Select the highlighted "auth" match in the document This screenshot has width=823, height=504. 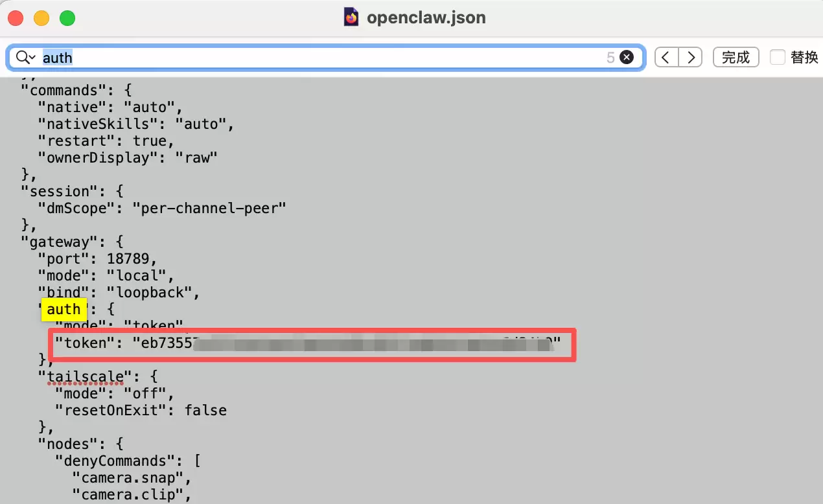(x=64, y=310)
